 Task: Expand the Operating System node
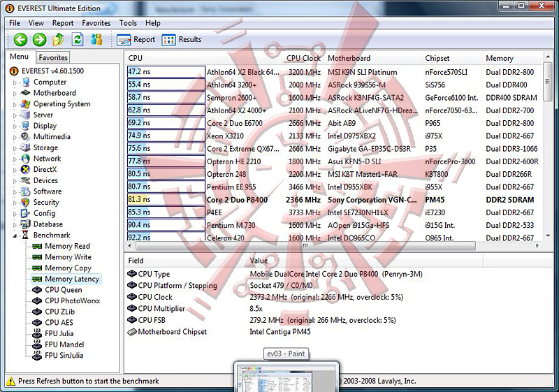pyautogui.click(x=15, y=105)
